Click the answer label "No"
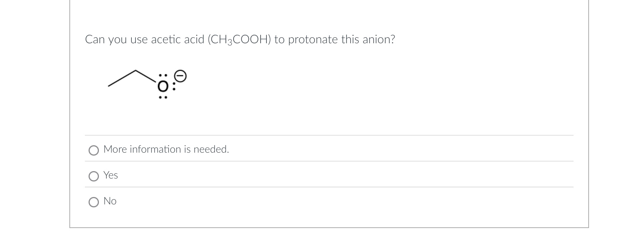The image size is (644, 231). click(x=110, y=201)
